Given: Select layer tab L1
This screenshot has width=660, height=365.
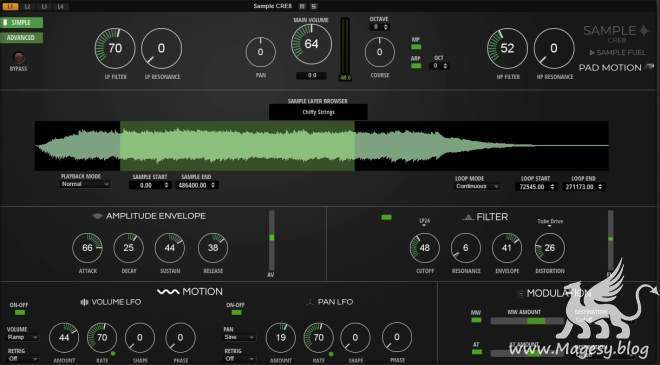Looking at the screenshot, I should pyautogui.click(x=10, y=6).
